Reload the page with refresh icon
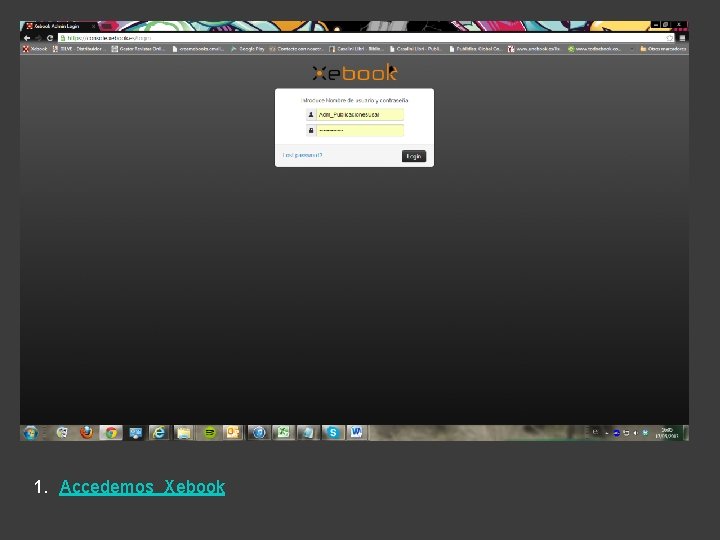The image size is (720, 540). (x=50, y=38)
